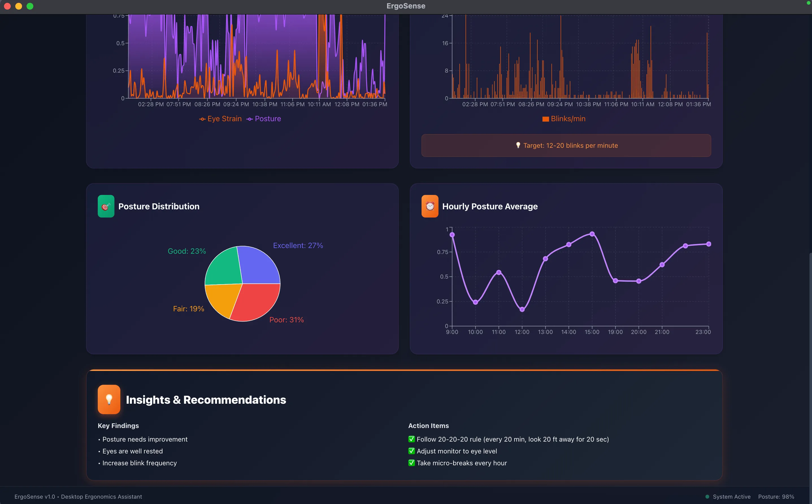Click the green fullscreen window button
Viewport: 812px width, 504px height.
pos(30,6)
